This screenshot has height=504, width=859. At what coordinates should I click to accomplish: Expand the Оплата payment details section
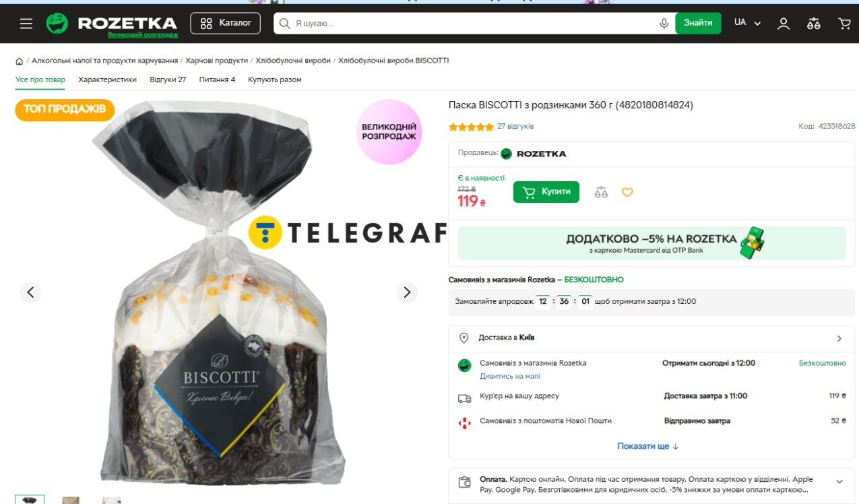pyautogui.click(x=651, y=484)
